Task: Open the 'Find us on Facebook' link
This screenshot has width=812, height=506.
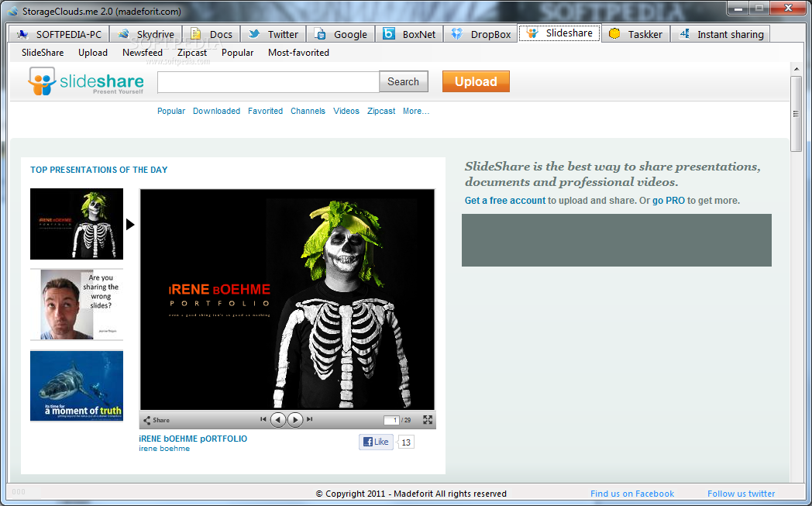Action: coord(632,494)
